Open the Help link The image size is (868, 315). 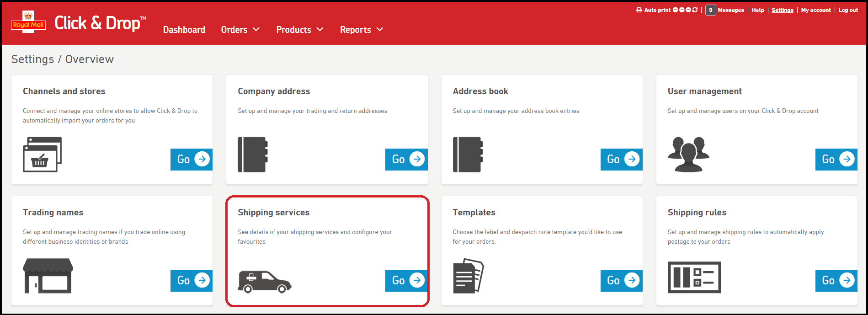[757, 10]
